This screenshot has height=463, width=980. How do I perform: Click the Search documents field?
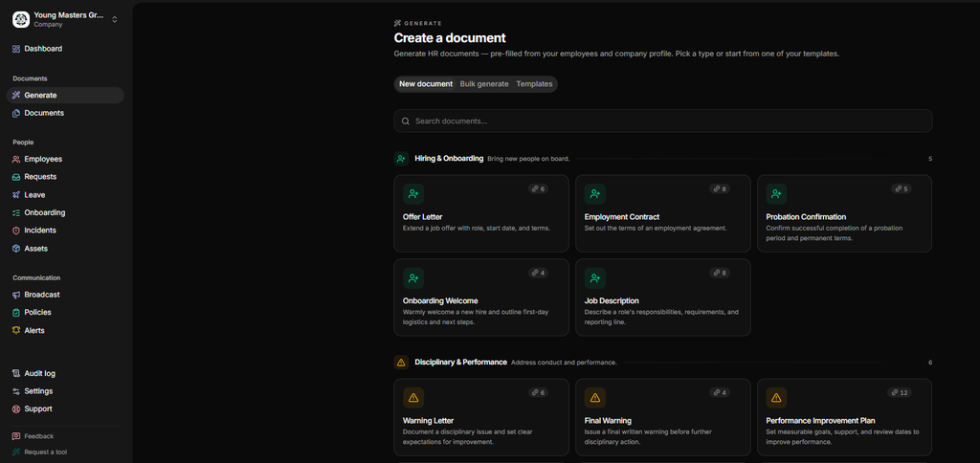pos(662,121)
